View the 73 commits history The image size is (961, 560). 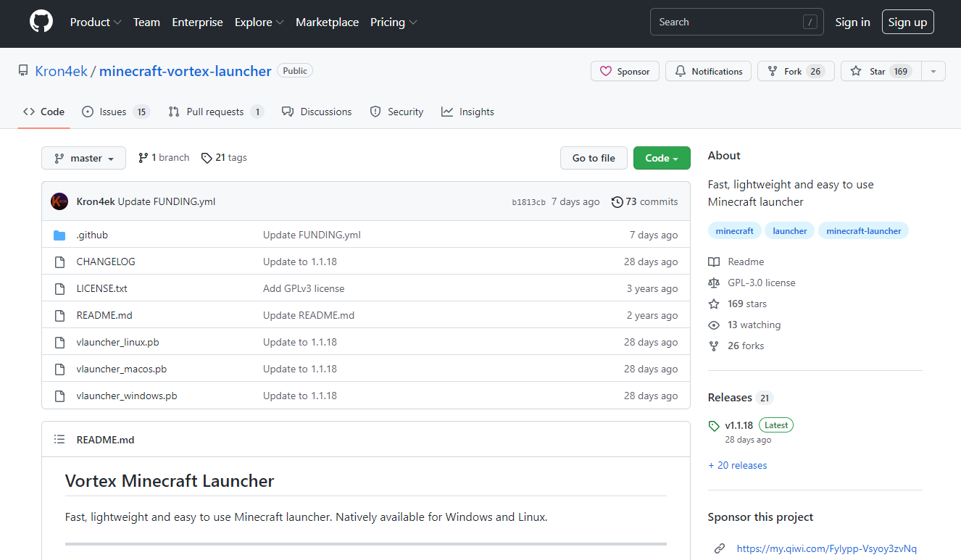coord(645,201)
